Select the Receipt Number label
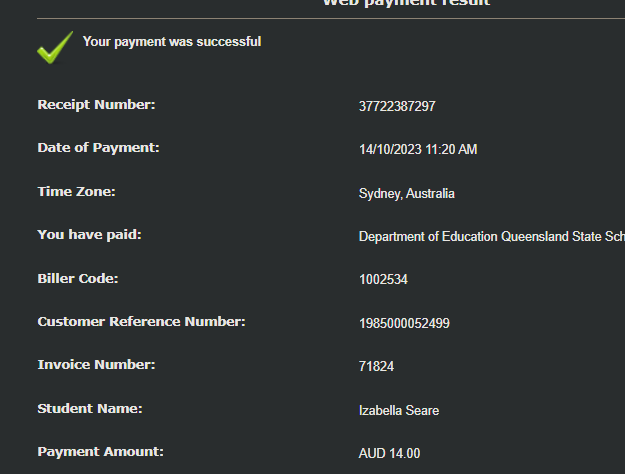625x474 pixels. pyautogui.click(x=96, y=104)
